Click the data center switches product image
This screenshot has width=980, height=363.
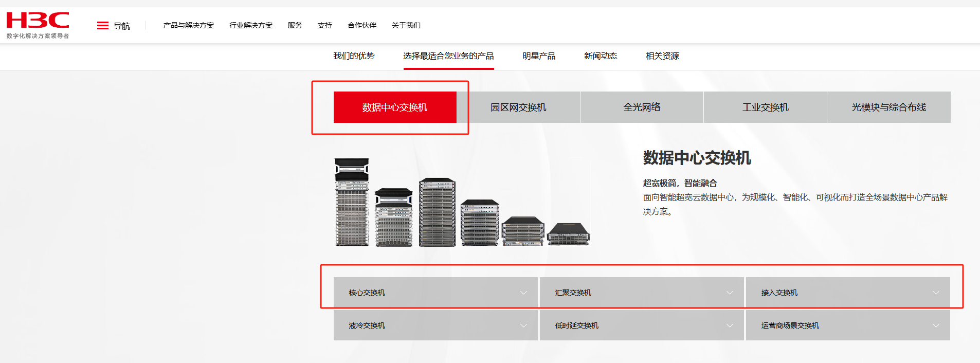pyautogui.click(x=462, y=203)
